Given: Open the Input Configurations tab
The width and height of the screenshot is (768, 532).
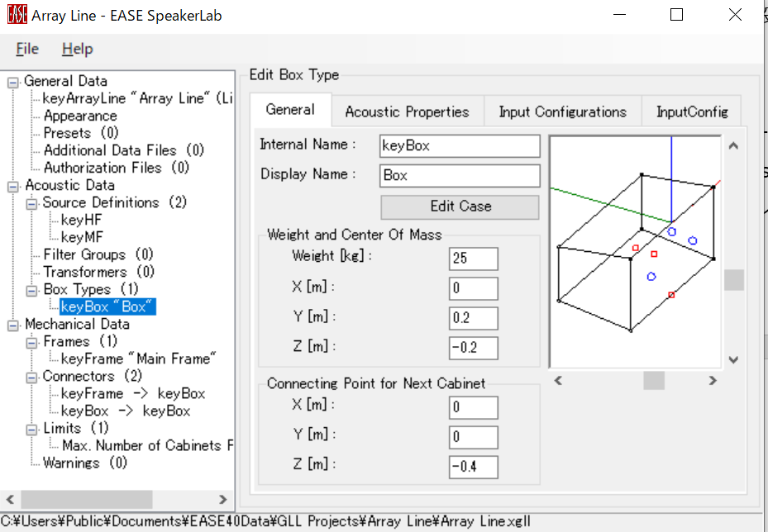Looking at the screenshot, I should (x=563, y=112).
